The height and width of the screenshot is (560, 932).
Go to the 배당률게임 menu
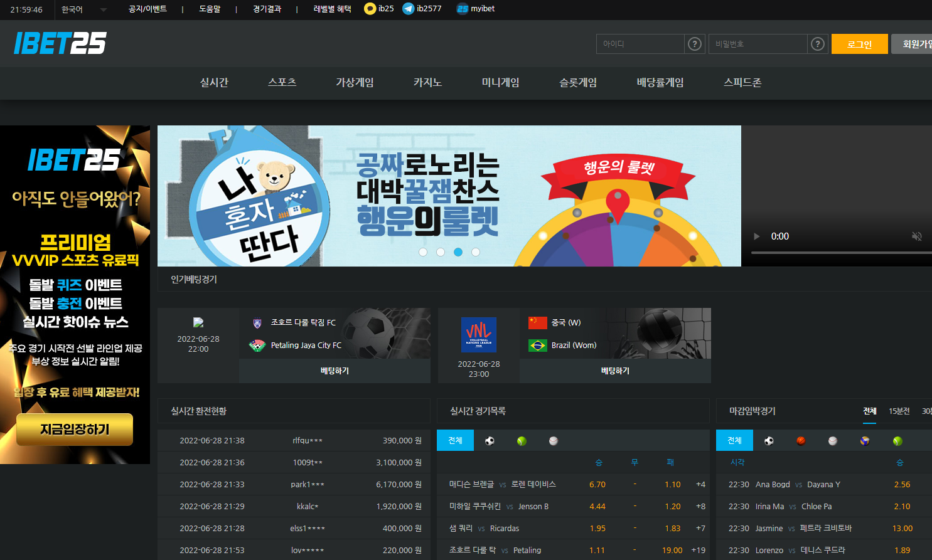pyautogui.click(x=660, y=82)
